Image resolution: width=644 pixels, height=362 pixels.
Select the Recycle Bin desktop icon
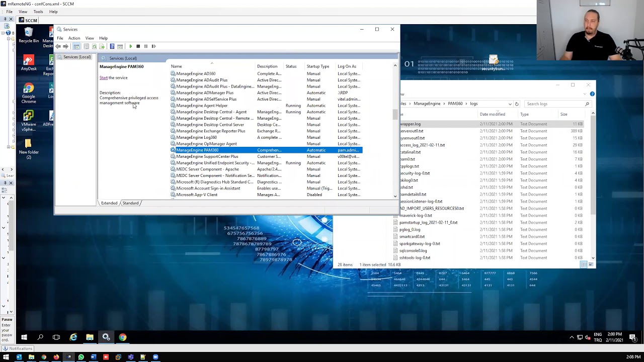point(29,35)
